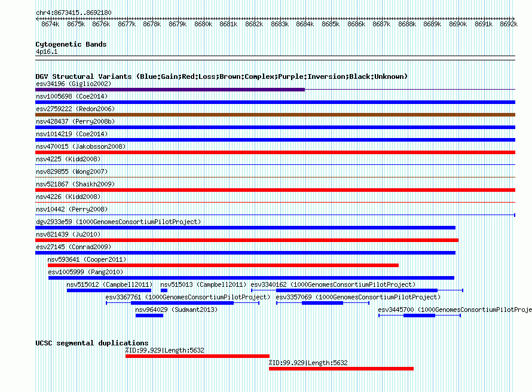Click the nsv10442 (Perry2008) label

(72, 209)
